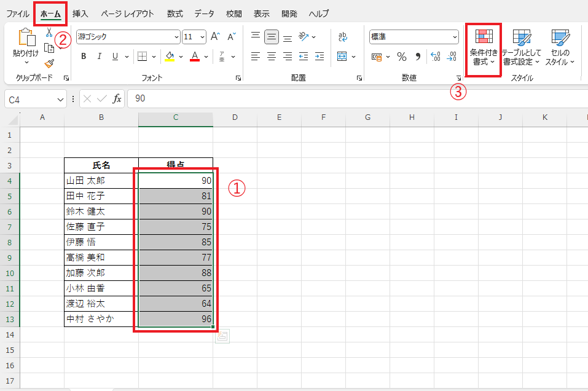This screenshot has height=391, width=588.
Task: Click the Quick Analysis icon below the selection
Action: [x=222, y=336]
